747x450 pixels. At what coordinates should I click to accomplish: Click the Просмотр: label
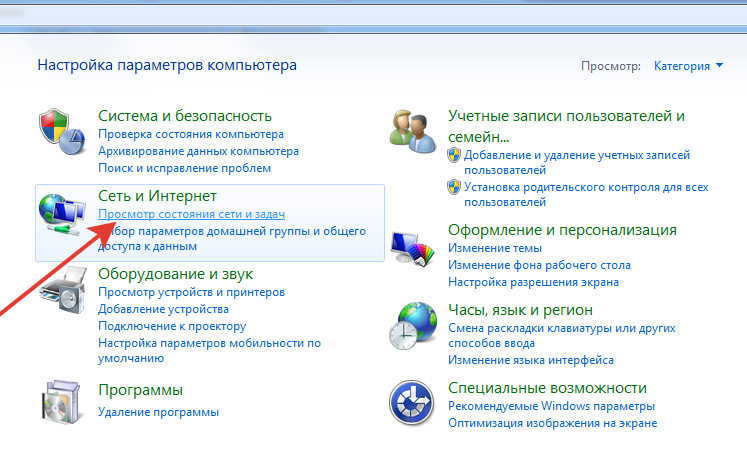[611, 66]
